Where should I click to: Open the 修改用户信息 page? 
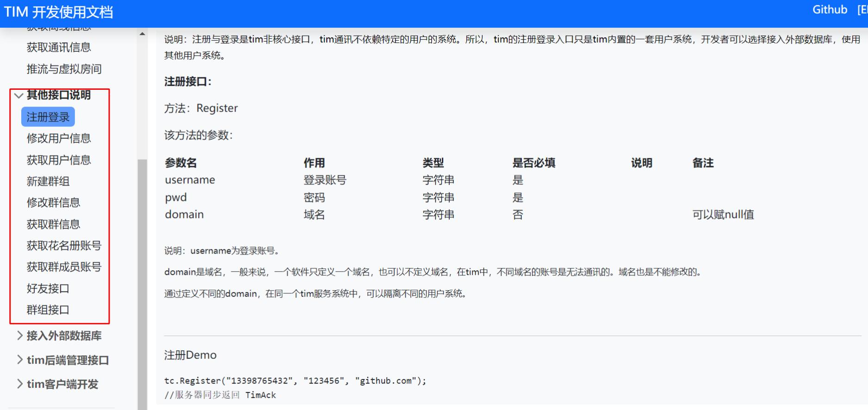[59, 138]
